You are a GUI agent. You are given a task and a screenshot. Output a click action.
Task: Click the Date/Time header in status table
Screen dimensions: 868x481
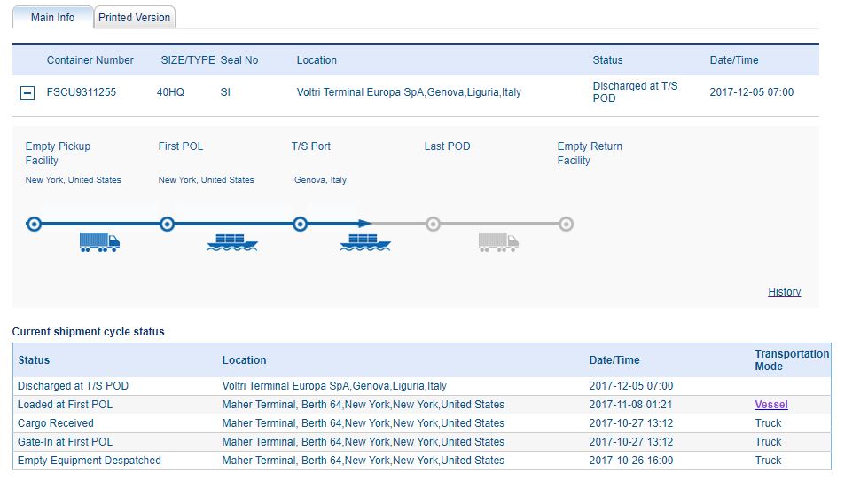pyautogui.click(x=614, y=360)
